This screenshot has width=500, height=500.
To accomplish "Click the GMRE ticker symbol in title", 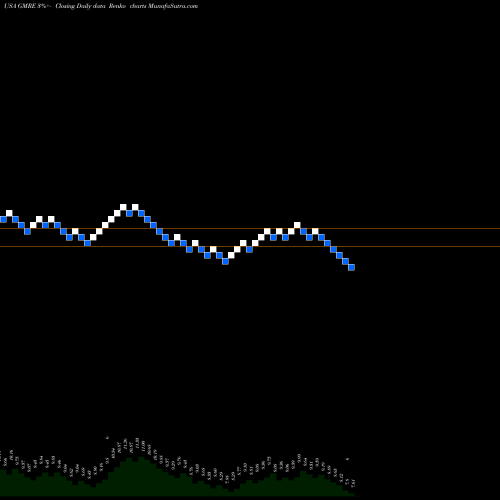I will point(27,6).
